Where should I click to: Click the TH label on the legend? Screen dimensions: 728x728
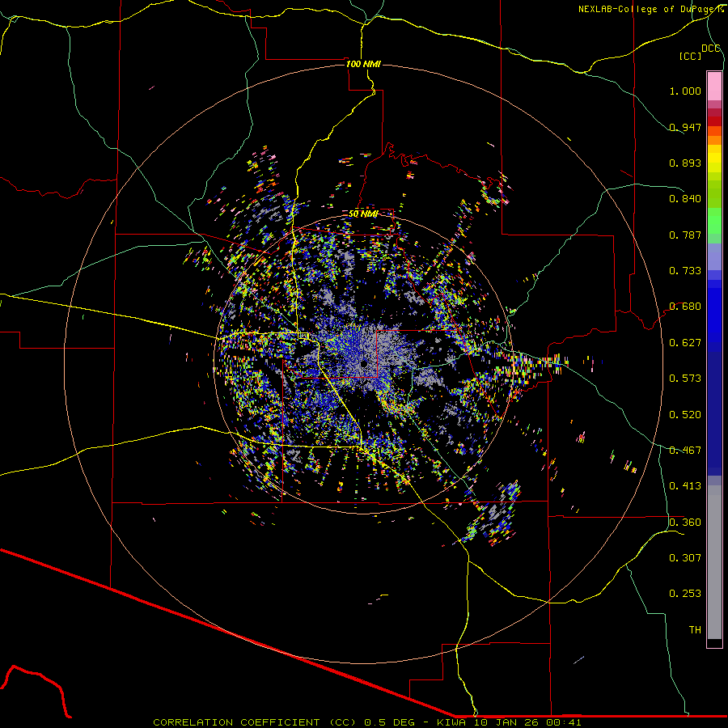tap(695, 630)
